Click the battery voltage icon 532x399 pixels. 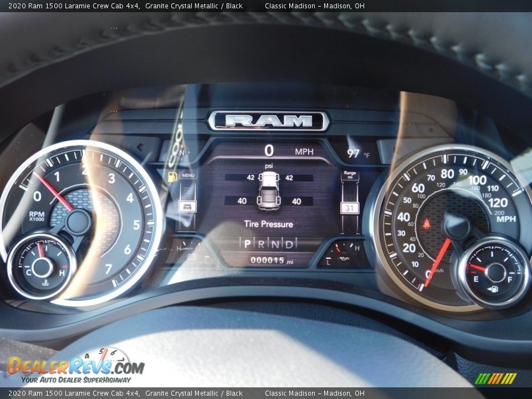pos(192,257)
